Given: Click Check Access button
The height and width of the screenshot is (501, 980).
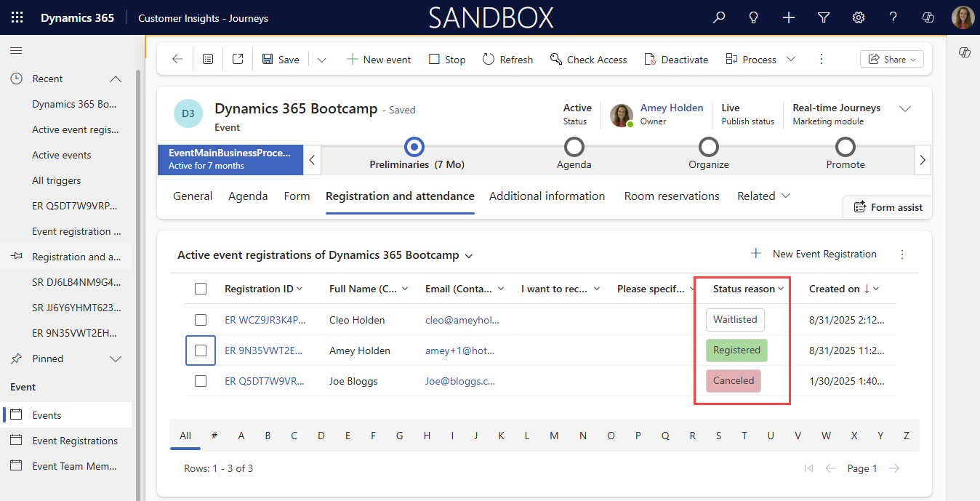Looking at the screenshot, I should pos(589,60).
